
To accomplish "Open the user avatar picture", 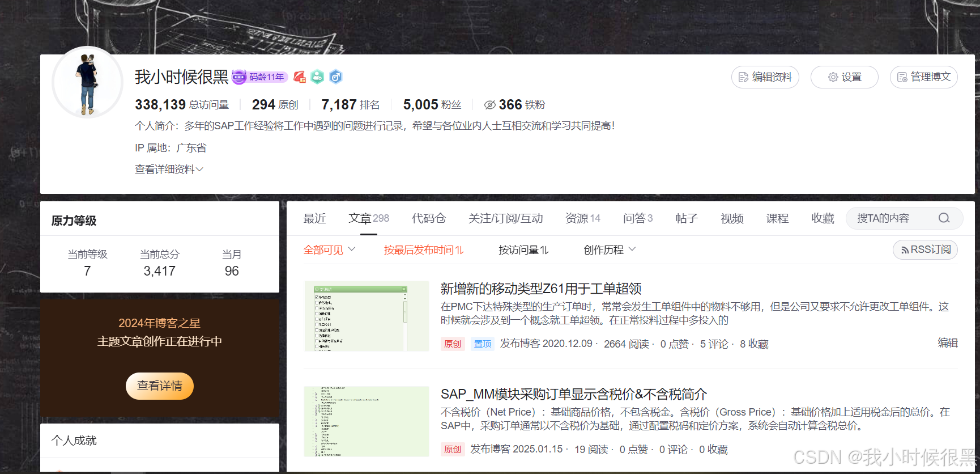I will click(x=87, y=83).
